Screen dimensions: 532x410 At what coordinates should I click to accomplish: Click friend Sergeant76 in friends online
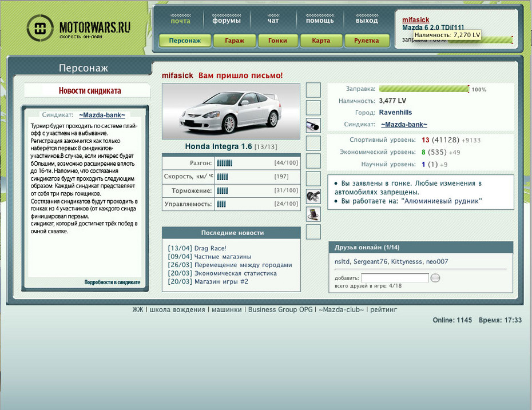pos(371,261)
